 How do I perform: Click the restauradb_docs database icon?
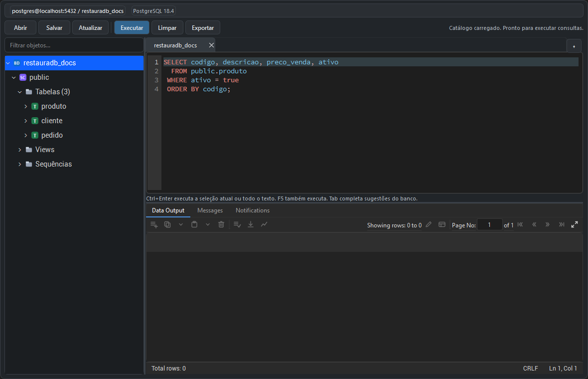17,63
